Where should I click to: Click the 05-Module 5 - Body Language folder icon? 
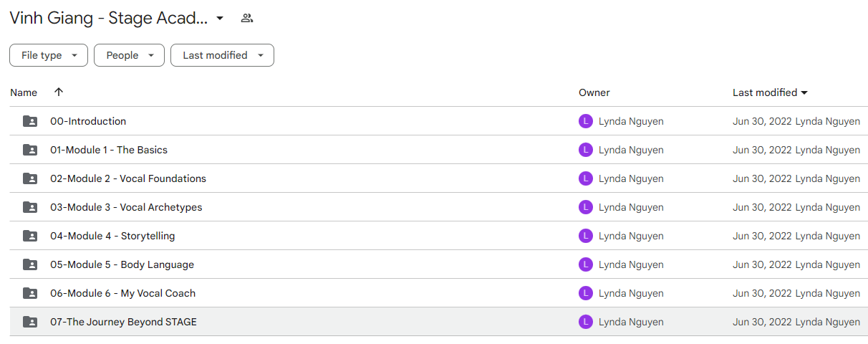30,264
